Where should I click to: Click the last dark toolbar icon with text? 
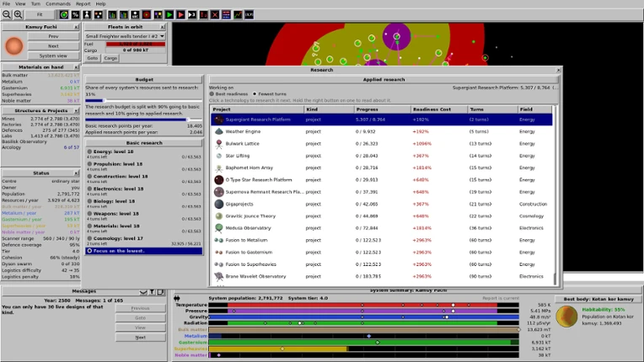pos(250,15)
